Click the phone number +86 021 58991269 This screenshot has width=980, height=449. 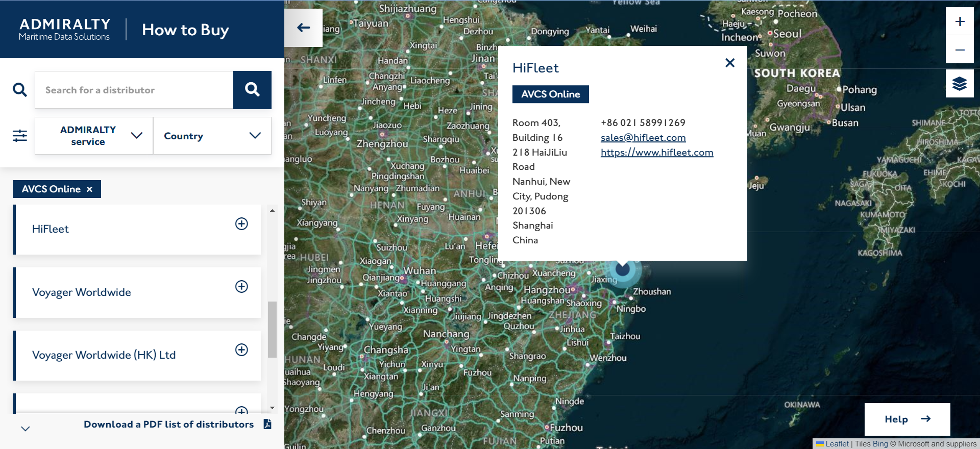[643, 123]
